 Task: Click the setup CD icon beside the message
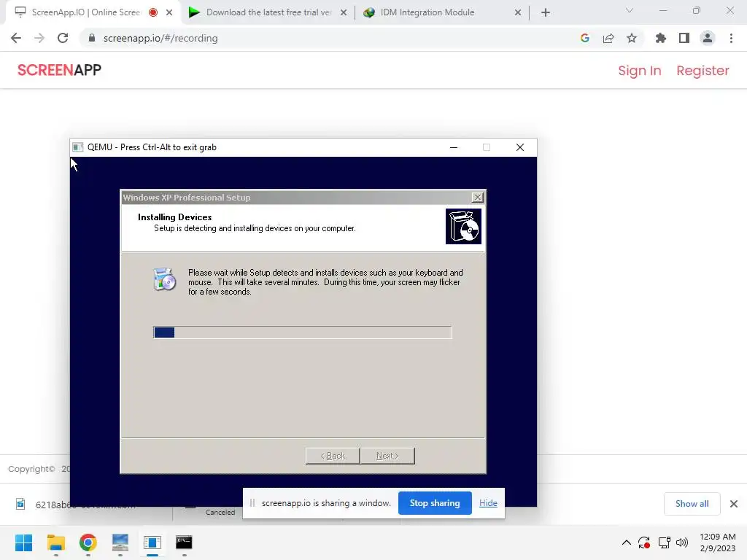coord(165,279)
